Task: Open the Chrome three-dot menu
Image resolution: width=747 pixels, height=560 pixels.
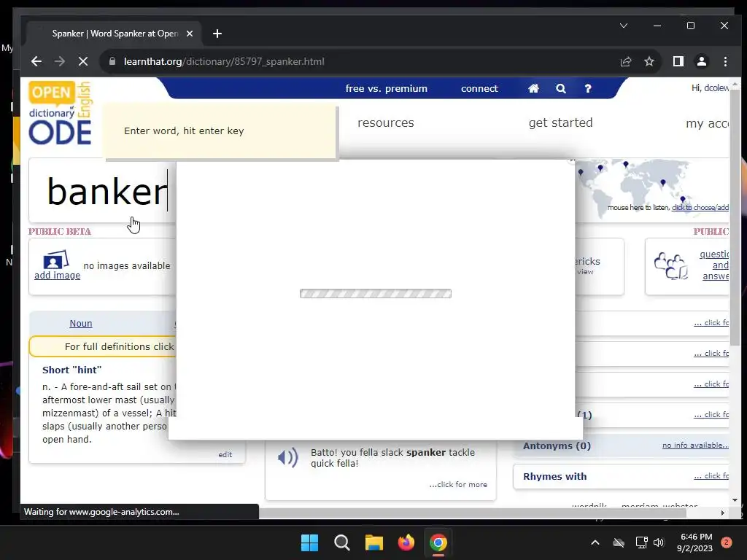Action: click(725, 61)
